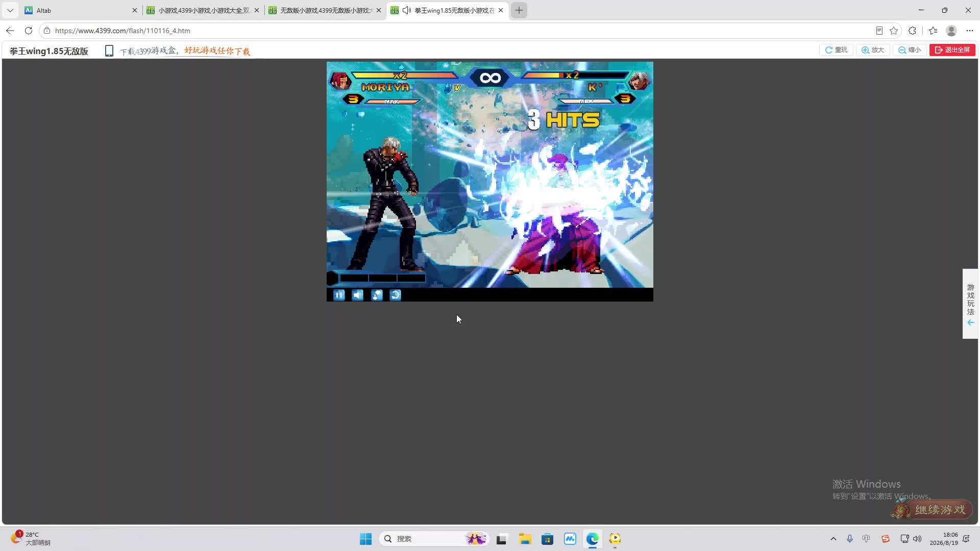Click the 继续游戏 continue game button
This screenshot has height=551, width=980.
pyautogui.click(x=932, y=510)
